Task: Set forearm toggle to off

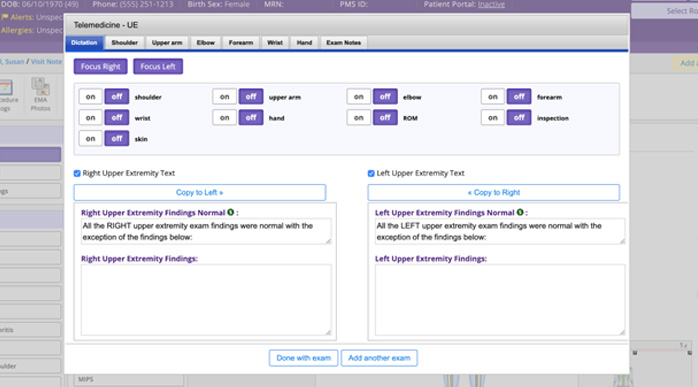Action: pos(519,97)
